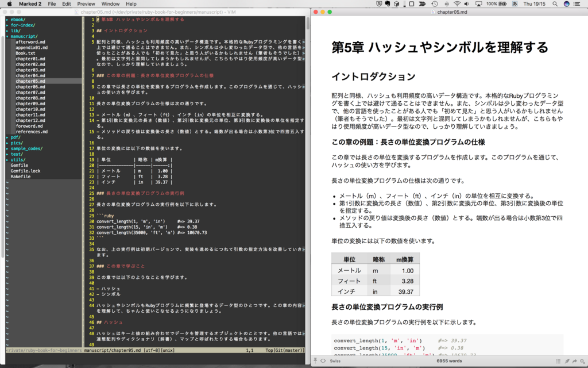Screen dimensions: 588x368
Task: Open the Marked 2 application menu
Action: [30, 4]
